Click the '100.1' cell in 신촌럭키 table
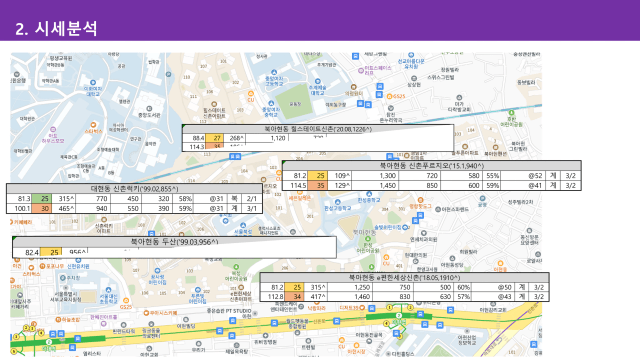 pos(20,209)
